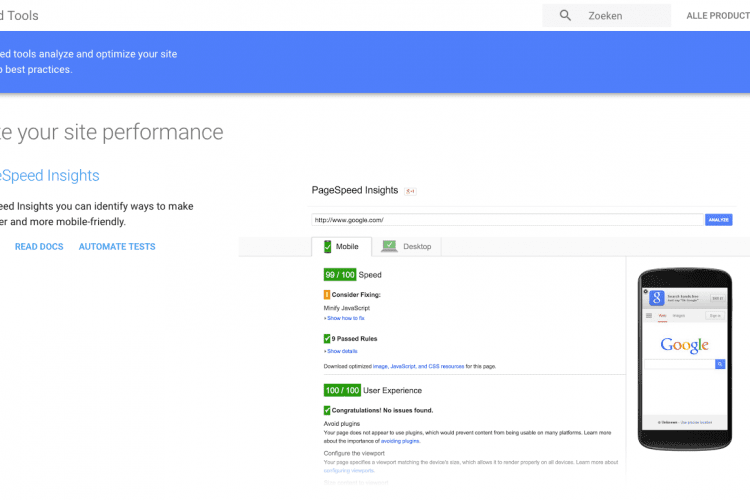This screenshot has height=500, width=750.
Task: Expand Show details under Passed Rules
Action: tap(342, 351)
